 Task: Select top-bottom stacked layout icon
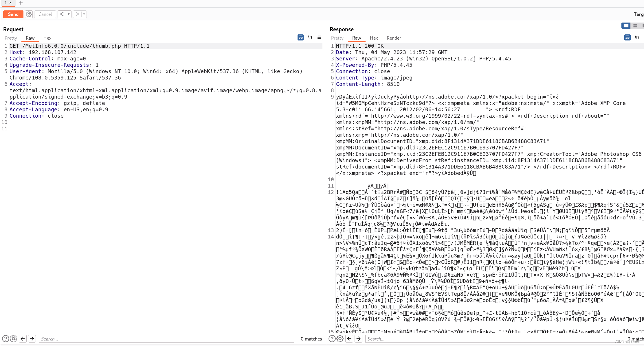point(635,26)
